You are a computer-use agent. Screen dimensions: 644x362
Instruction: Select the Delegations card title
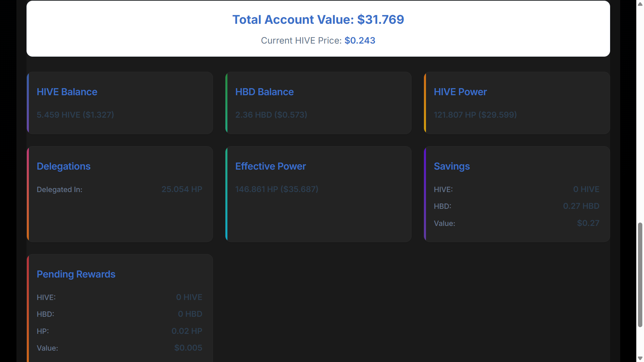pos(64,166)
